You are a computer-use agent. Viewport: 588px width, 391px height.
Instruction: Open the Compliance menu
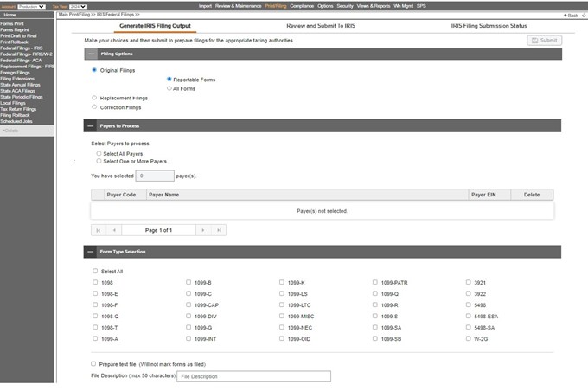click(302, 6)
